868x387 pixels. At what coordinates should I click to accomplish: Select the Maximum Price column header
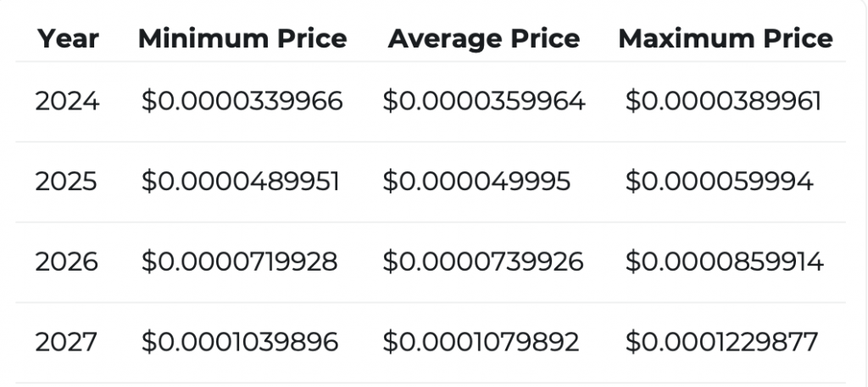coord(726,39)
